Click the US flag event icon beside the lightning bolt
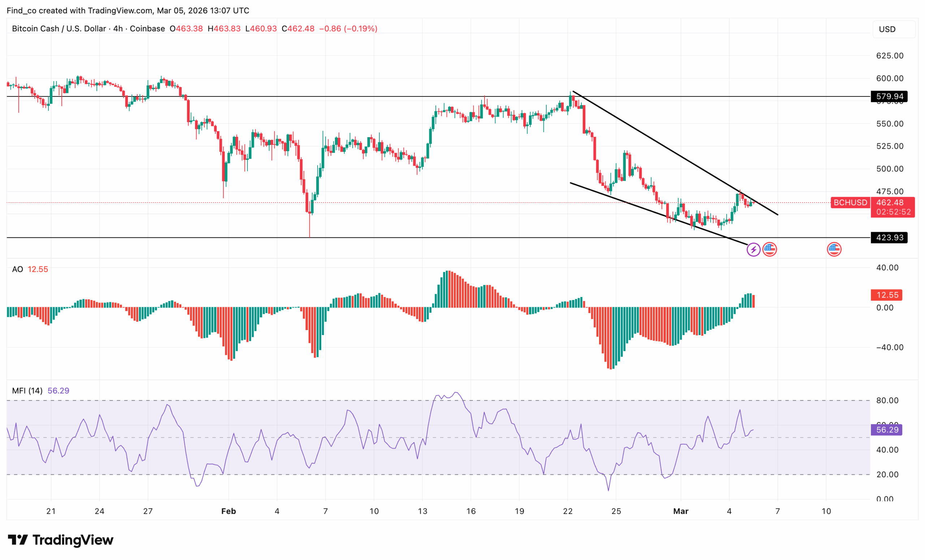This screenshot has height=560, width=925. tap(770, 249)
